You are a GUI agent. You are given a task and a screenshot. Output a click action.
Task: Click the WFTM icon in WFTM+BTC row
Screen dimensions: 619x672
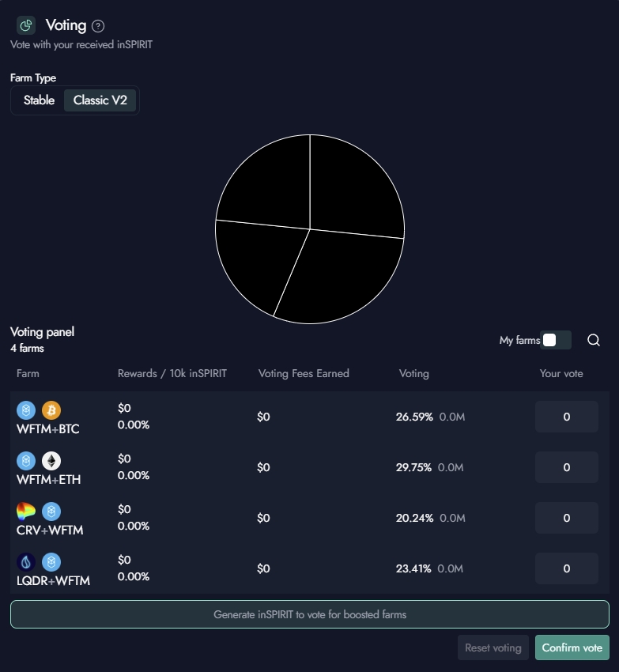(x=26, y=410)
